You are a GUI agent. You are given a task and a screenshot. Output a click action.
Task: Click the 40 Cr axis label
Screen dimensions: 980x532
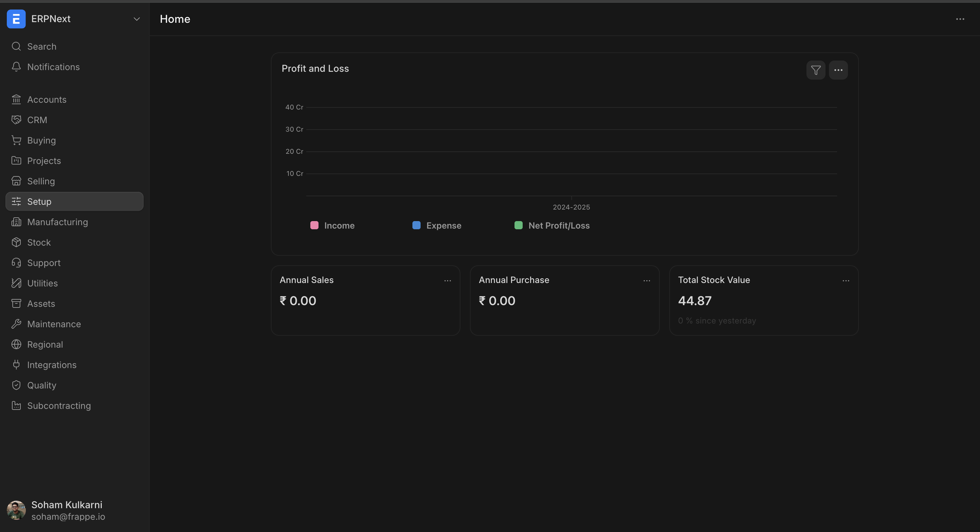click(x=294, y=107)
